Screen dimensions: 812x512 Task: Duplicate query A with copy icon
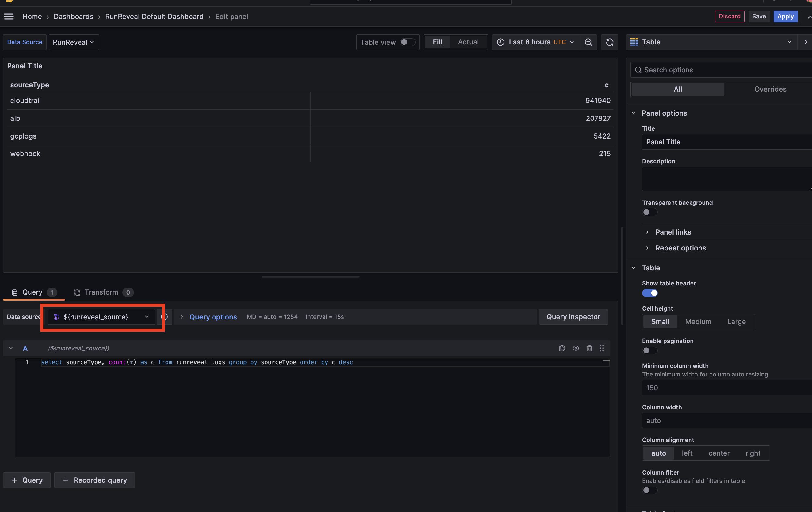coord(562,348)
